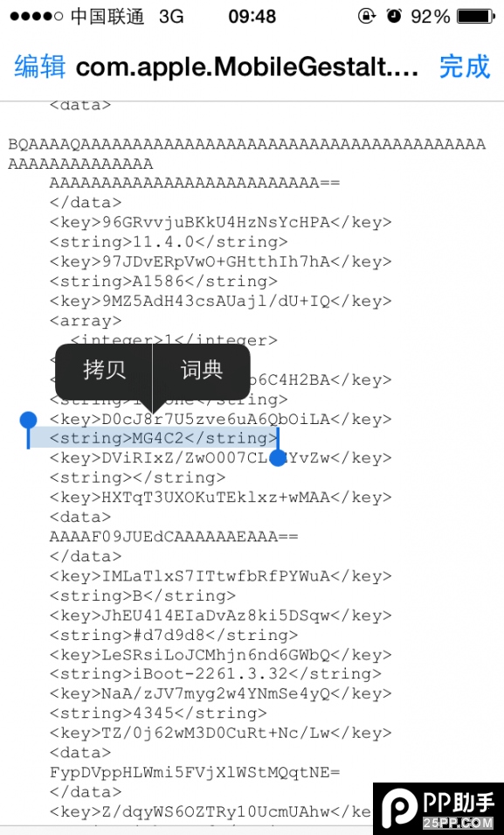Tap the AAAAF09JUEdCAAAAAAEAAA== data line
The image size is (504, 835).
pyautogui.click(x=174, y=536)
